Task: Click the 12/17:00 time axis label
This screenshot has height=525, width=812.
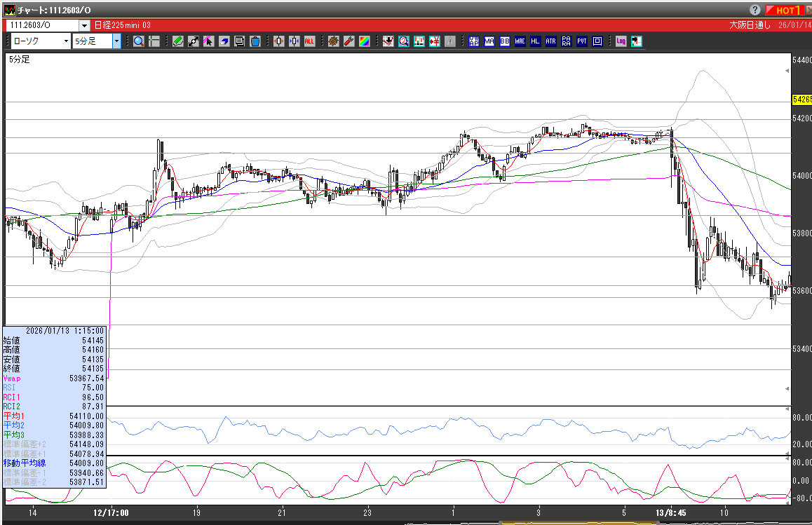Action: pyautogui.click(x=110, y=512)
